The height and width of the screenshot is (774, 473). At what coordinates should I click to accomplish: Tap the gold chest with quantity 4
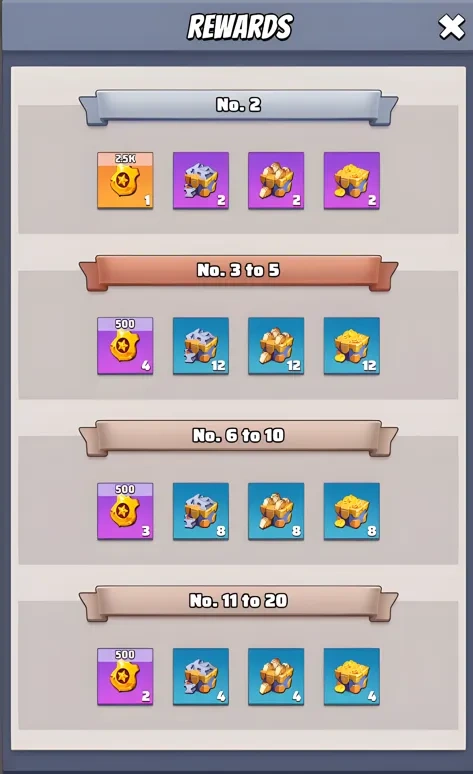tap(352, 677)
